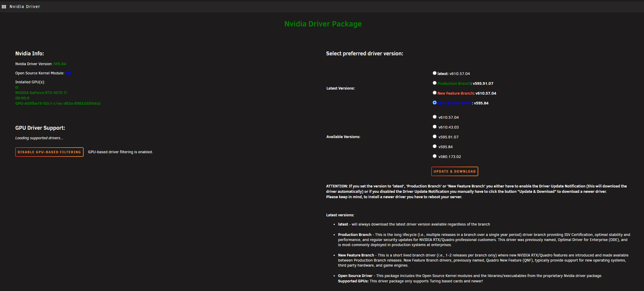Click the Disable GPU-Based Filtering button
The width and height of the screenshot is (644, 291).
tap(49, 152)
